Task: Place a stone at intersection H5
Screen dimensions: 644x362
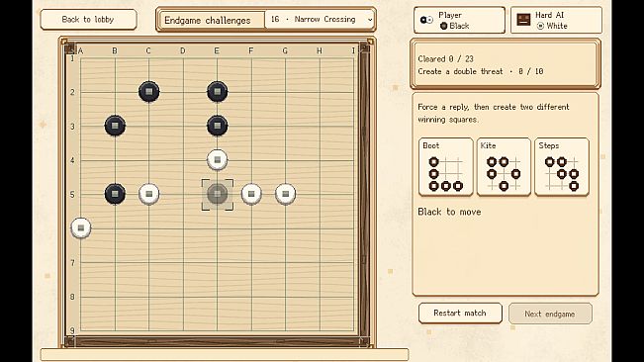Action: tap(320, 194)
